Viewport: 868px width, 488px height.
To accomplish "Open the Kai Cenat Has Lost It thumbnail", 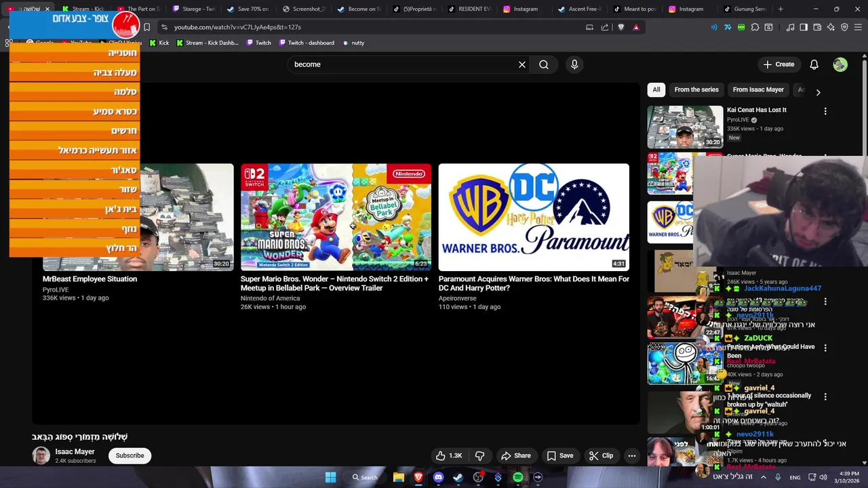I will (685, 127).
